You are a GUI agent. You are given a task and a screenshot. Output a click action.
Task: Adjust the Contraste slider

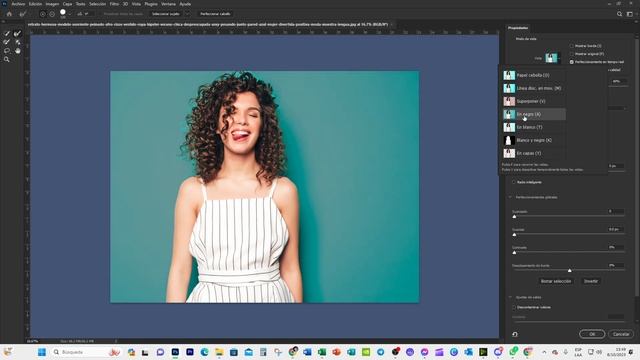569,252
